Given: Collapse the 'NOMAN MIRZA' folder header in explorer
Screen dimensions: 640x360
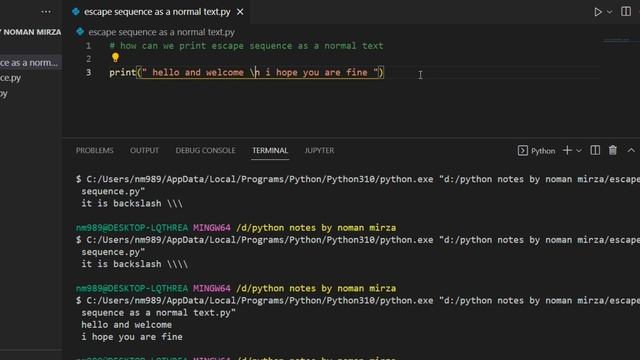Looking at the screenshot, I should (31, 32).
